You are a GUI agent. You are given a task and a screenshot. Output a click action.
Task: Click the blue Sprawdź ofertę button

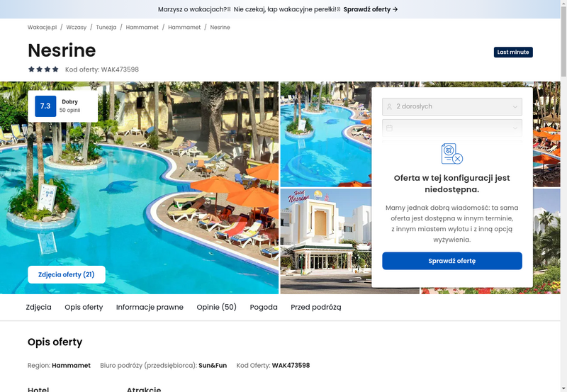tap(452, 261)
